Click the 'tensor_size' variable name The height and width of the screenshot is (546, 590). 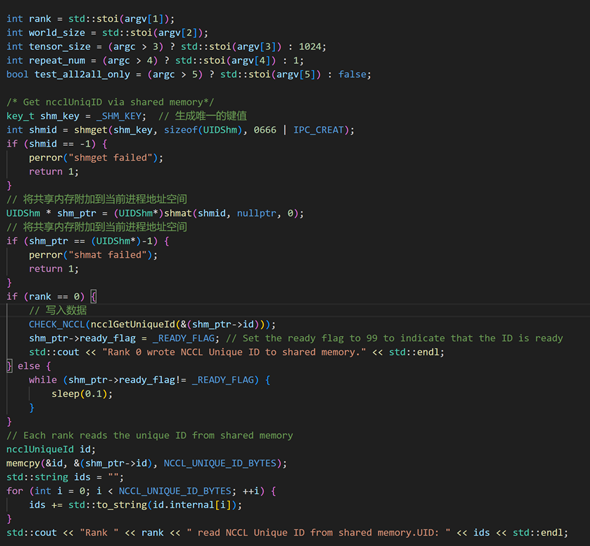click(x=59, y=47)
